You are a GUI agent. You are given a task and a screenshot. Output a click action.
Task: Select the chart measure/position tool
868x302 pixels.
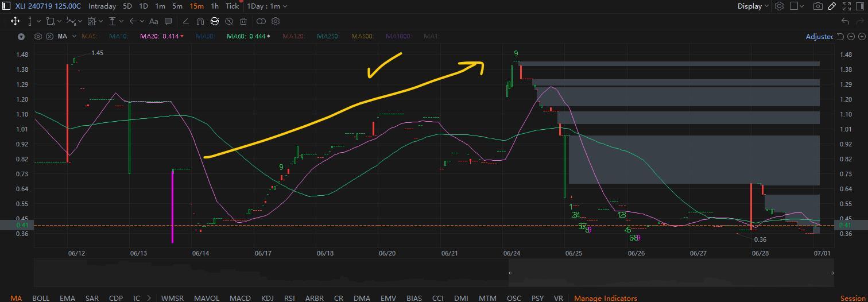[92, 21]
